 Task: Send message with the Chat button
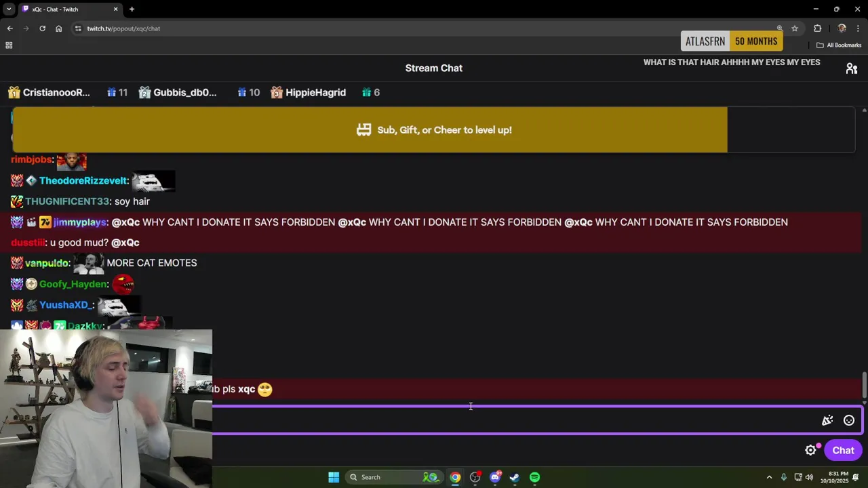(x=843, y=450)
